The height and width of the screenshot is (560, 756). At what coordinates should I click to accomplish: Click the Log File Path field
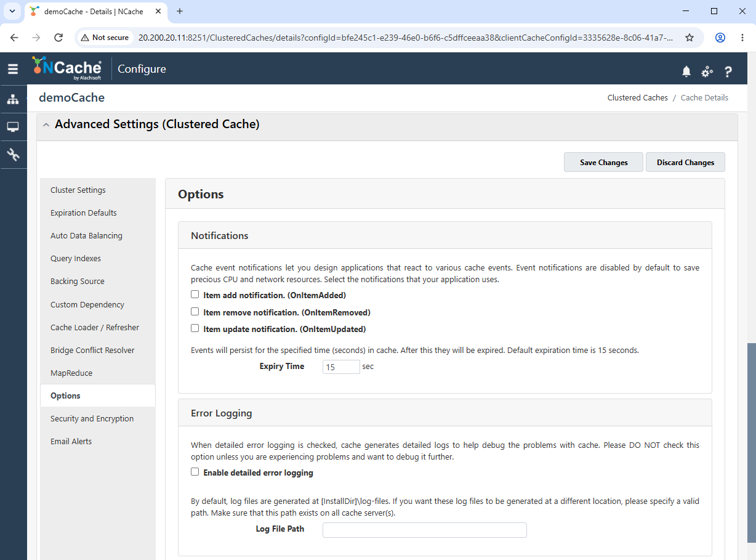pyautogui.click(x=425, y=530)
